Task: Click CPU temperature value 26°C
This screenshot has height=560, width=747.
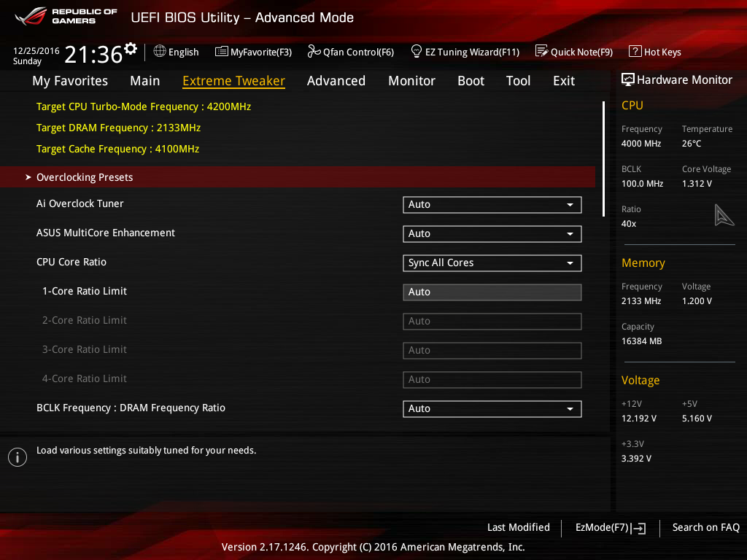Action: coord(692,144)
